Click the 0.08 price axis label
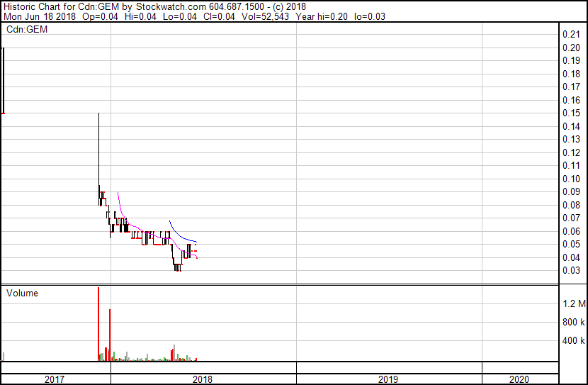This screenshot has height=385, width=588. 571,205
